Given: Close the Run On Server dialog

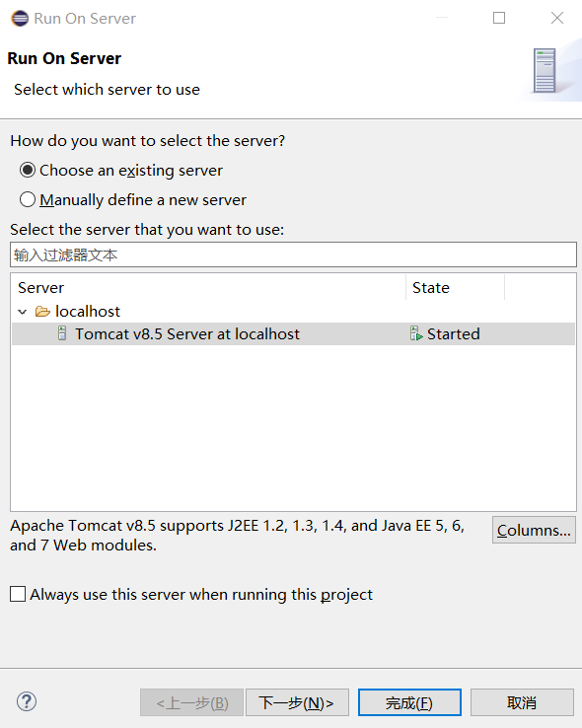Looking at the screenshot, I should [x=557, y=18].
